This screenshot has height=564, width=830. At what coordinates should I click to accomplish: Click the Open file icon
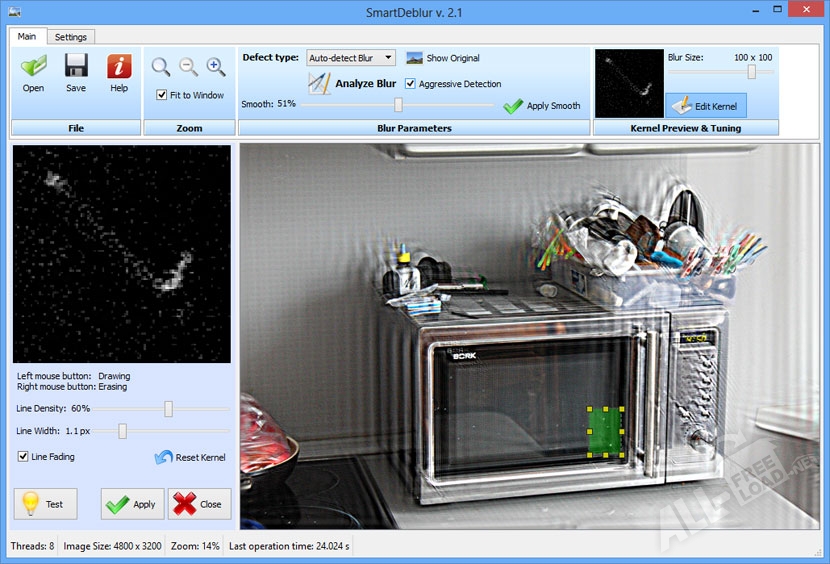tap(33, 68)
